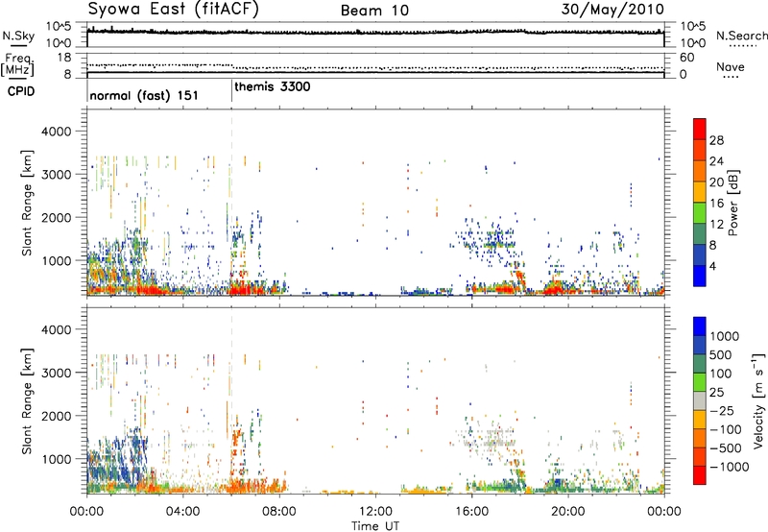768x532 pixels.
Task: Click the '2000' tick on the power panel
Action: (56, 217)
